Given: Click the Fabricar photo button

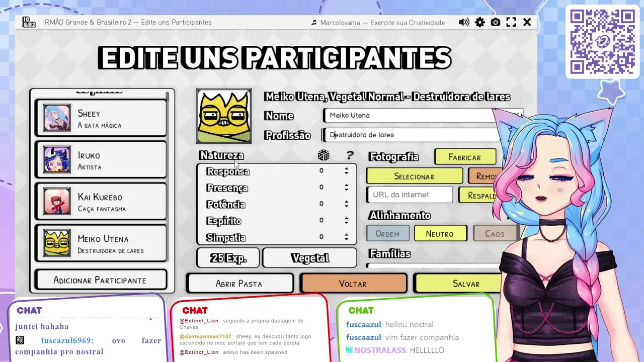Looking at the screenshot, I should [465, 157].
